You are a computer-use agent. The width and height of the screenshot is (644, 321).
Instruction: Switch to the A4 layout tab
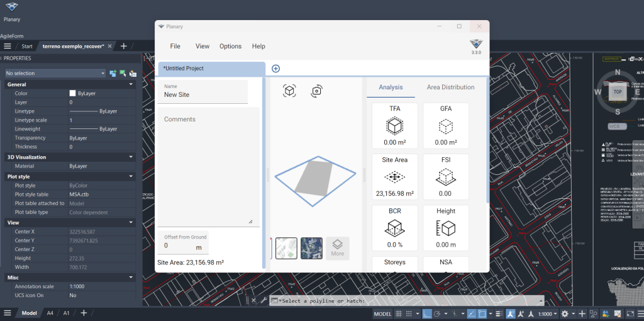pyautogui.click(x=50, y=313)
